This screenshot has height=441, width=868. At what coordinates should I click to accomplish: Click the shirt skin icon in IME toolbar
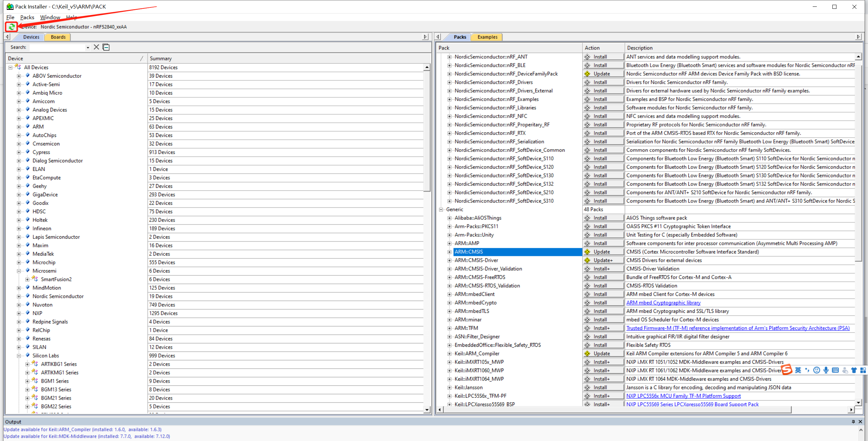click(x=854, y=370)
